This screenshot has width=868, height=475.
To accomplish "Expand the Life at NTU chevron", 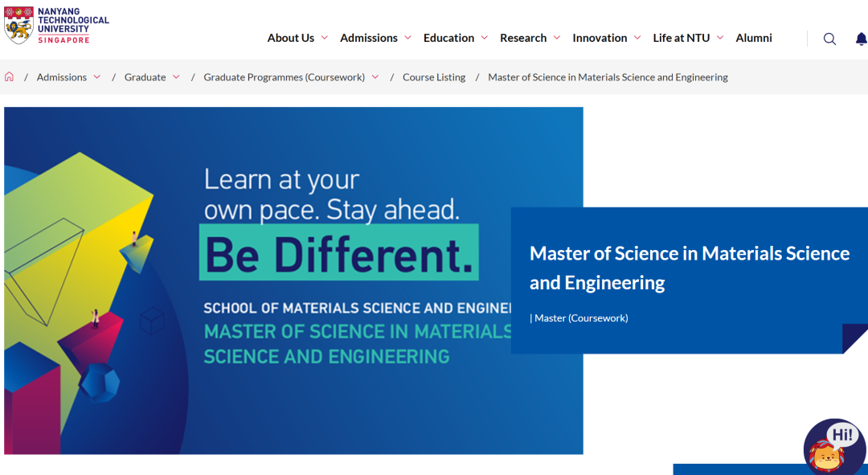I will [720, 38].
